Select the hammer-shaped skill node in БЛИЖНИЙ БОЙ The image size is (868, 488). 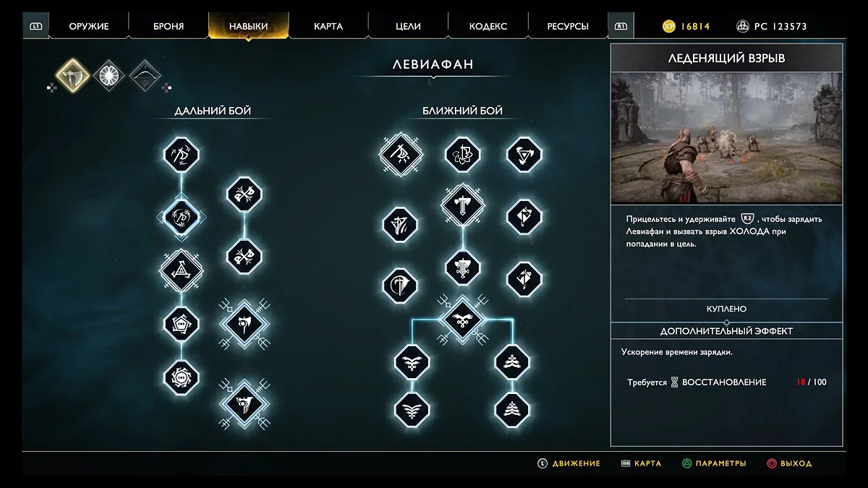463,205
